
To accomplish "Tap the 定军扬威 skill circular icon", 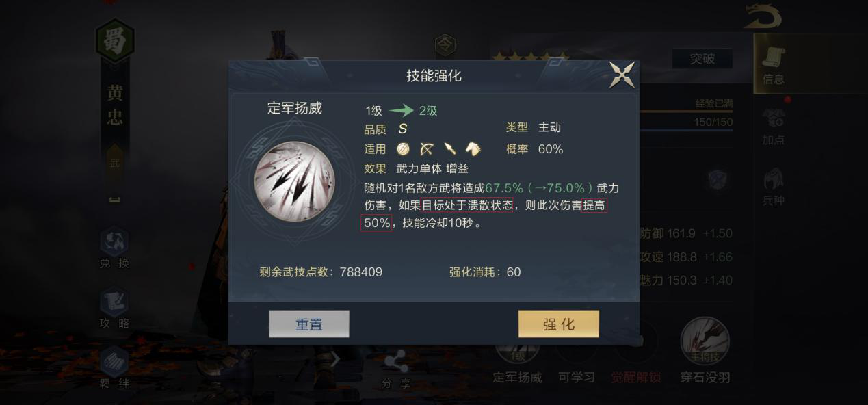I will pos(295,181).
